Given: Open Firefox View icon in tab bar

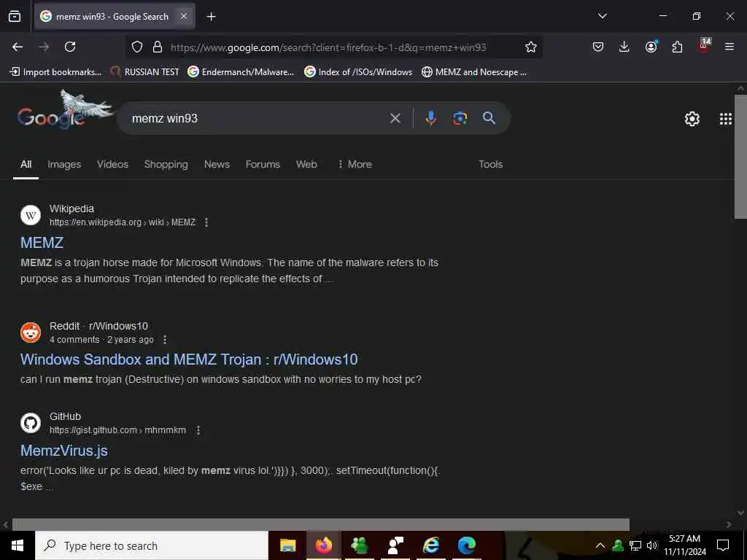Looking at the screenshot, I should coord(15,16).
